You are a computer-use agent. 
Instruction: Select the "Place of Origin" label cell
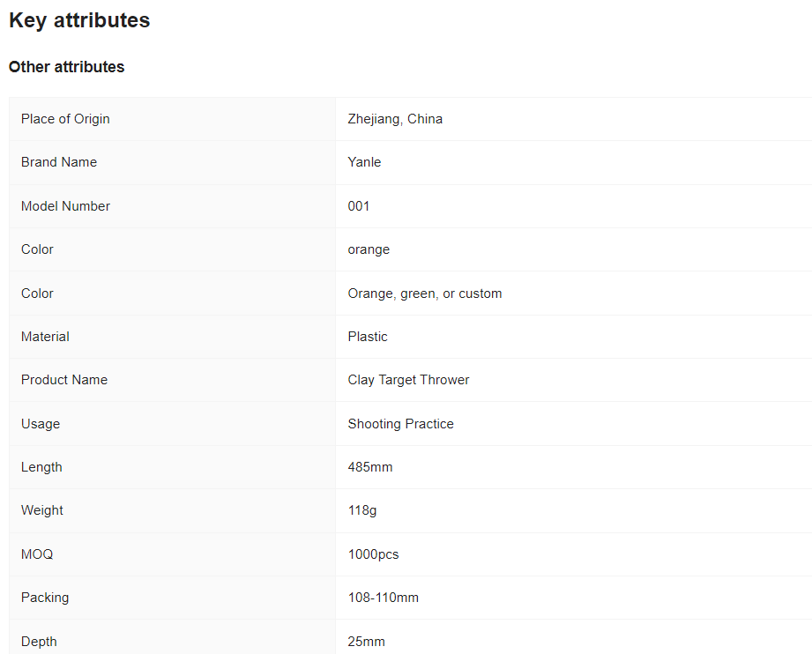pyautogui.click(x=65, y=119)
